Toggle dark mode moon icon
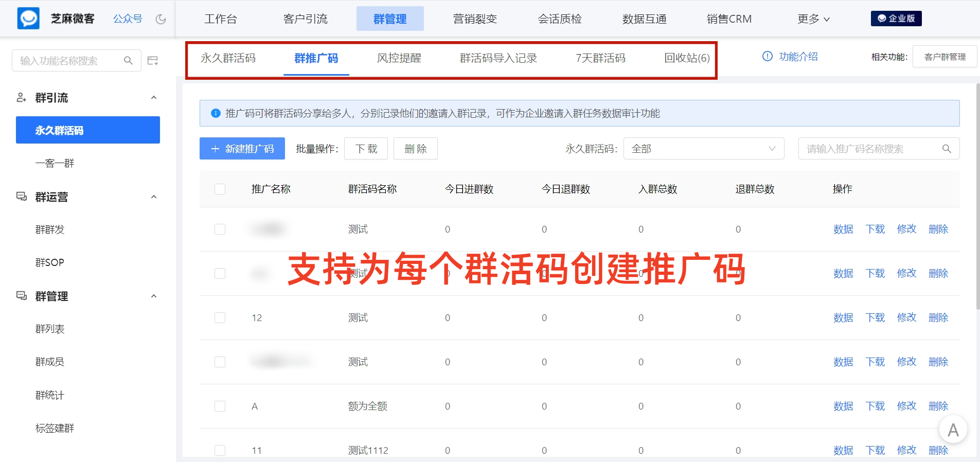Screen dimensions: 980x462 161,19
